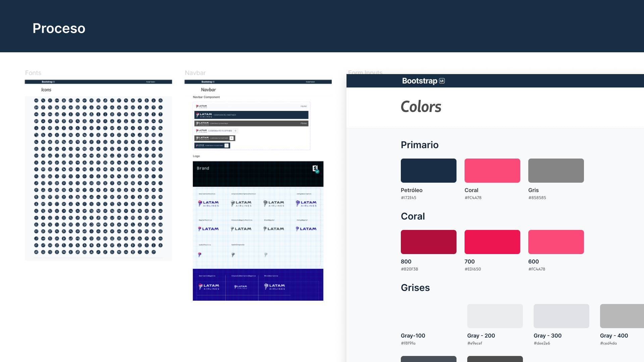Viewport: 644px width, 362px height.
Task: Toggle hamburger menu on light LATAM navbar
Action: 235,131
